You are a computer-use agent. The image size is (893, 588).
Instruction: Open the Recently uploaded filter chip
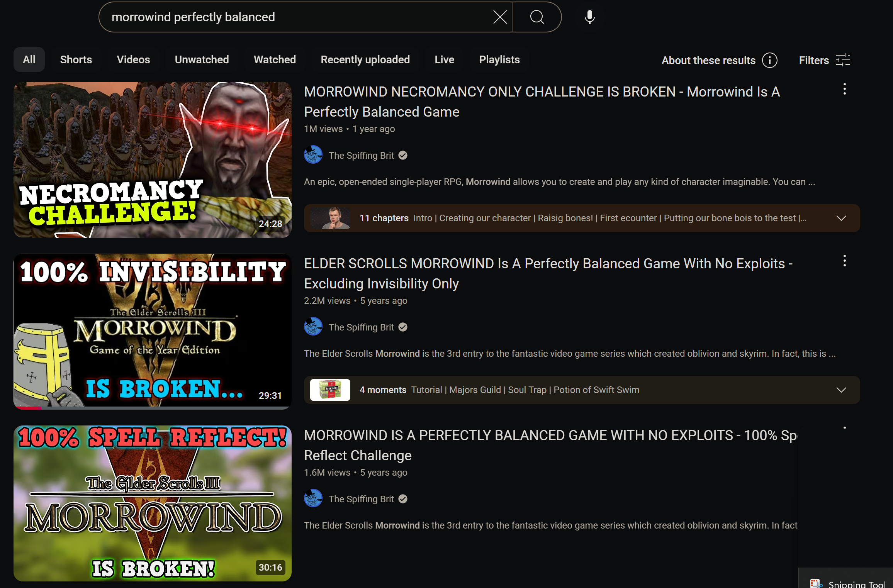[365, 60]
